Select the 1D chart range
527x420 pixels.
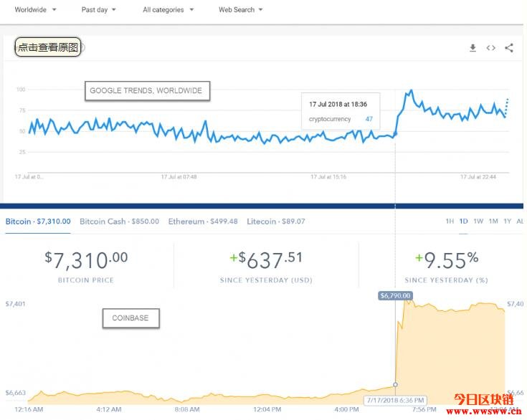click(463, 221)
